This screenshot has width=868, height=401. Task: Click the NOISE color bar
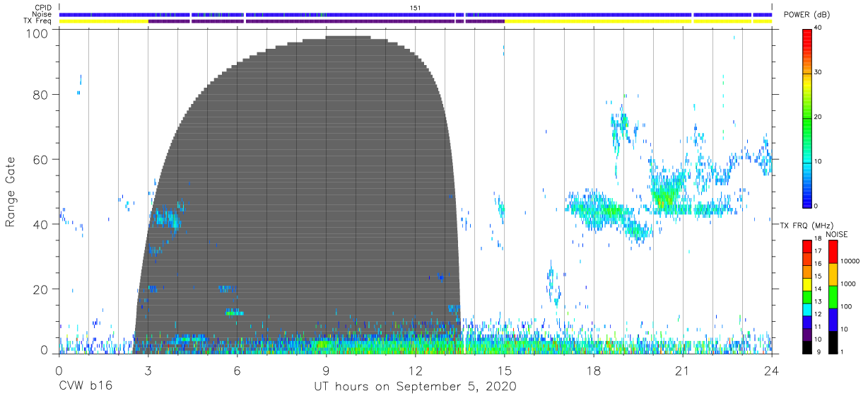click(833, 296)
